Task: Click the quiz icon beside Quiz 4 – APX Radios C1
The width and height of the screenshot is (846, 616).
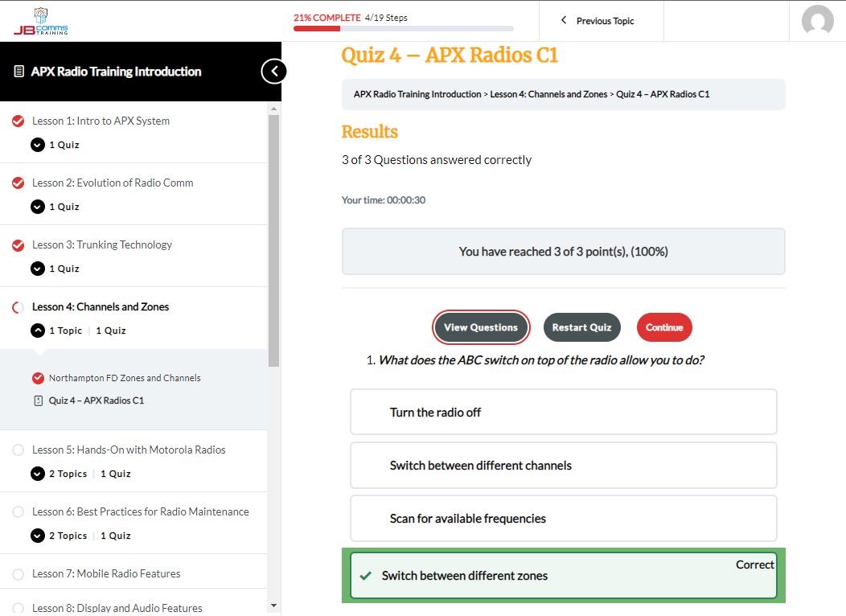Action: [x=38, y=400]
